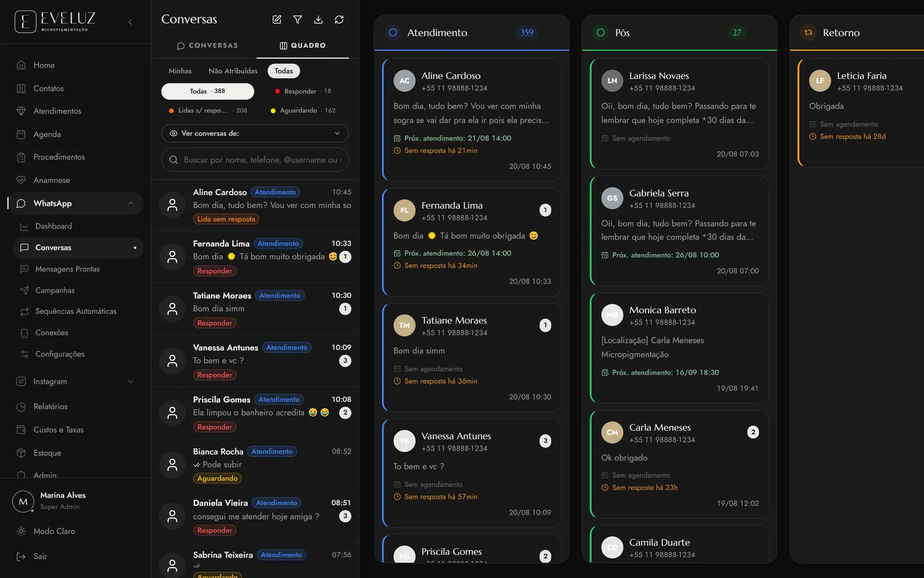This screenshot has height=578, width=924.
Task: Select the Todas pill tab
Action: 284,71
